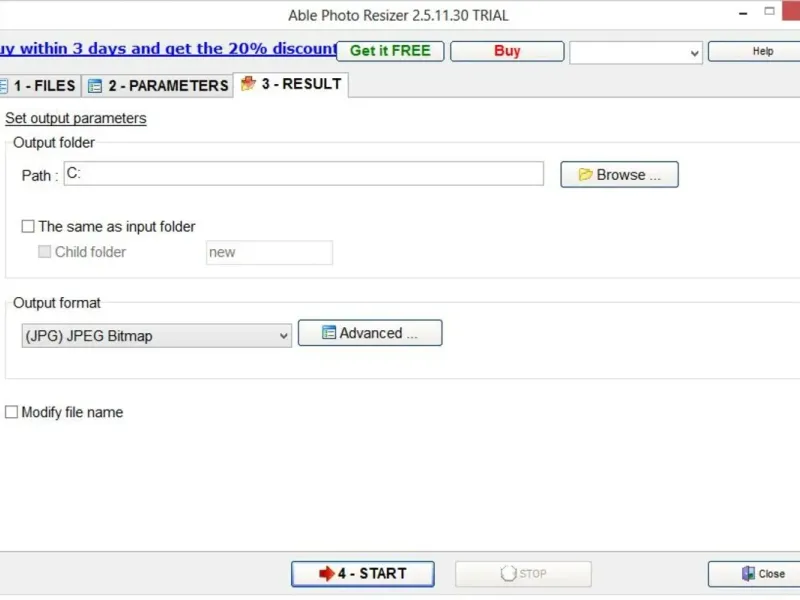Click the STOP circle icon

[x=508, y=573]
